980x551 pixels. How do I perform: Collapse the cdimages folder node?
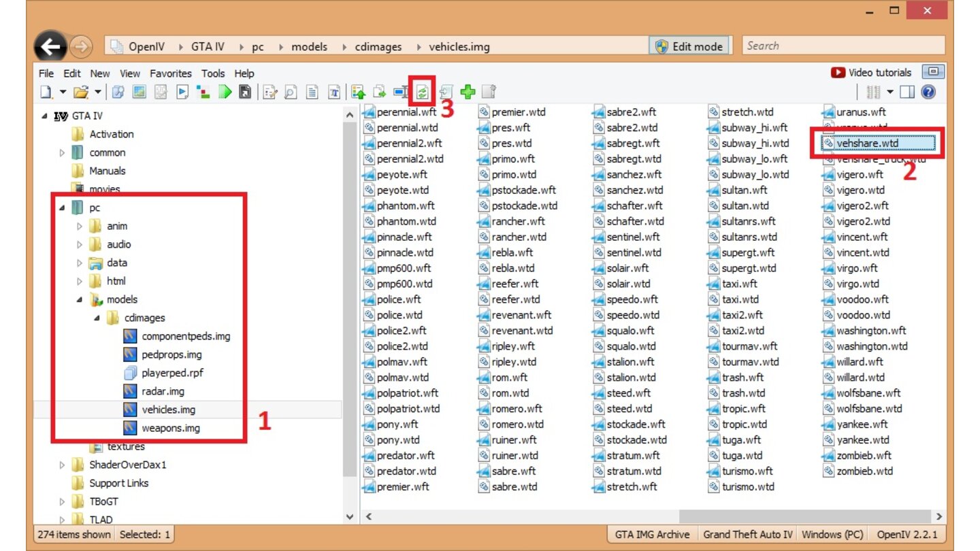97,318
